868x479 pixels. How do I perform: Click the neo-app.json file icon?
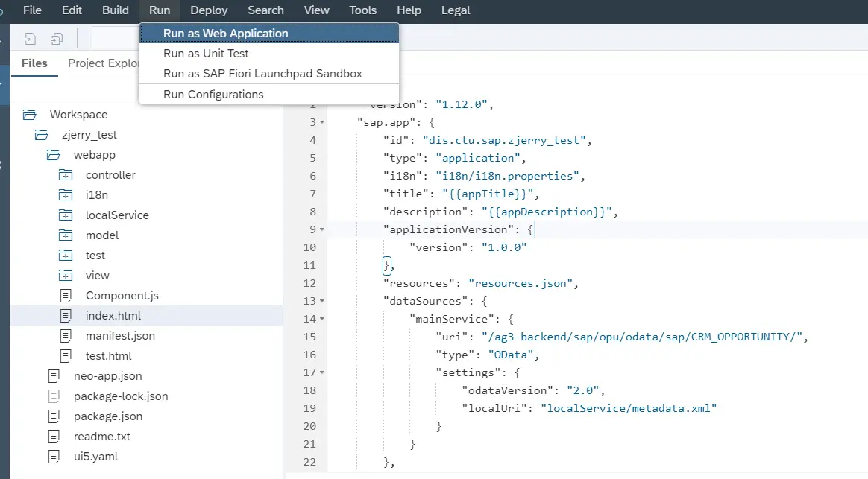point(54,376)
